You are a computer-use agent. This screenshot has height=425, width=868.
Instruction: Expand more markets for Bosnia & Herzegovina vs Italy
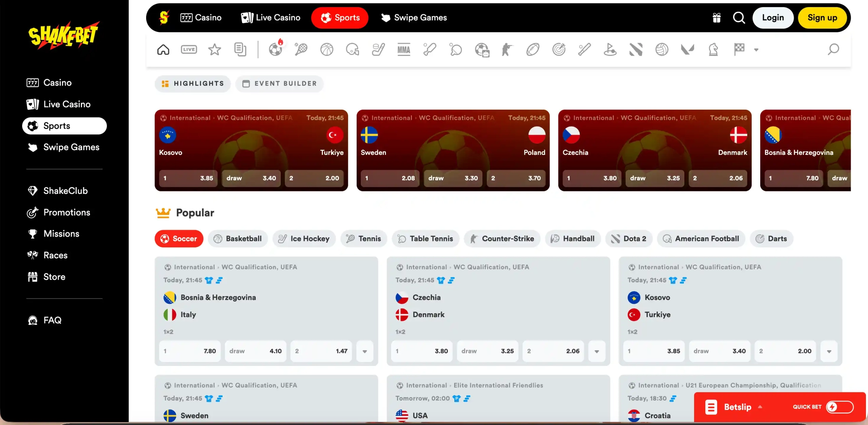[365, 351]
